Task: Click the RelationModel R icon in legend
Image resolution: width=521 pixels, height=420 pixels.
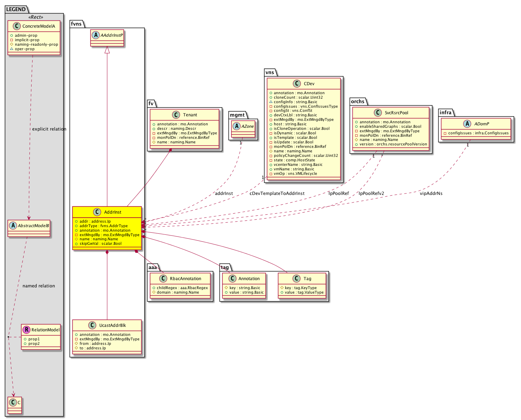Action: tap(26, 330)
